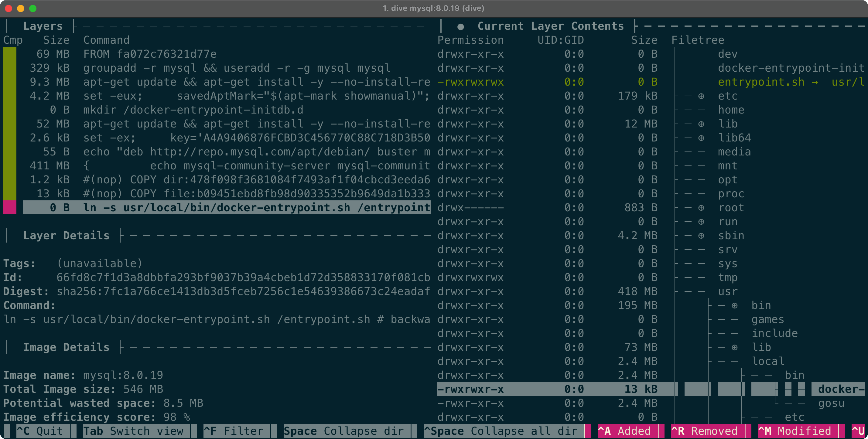
Task: Expand the root directory plus icon
Action: 701,208
